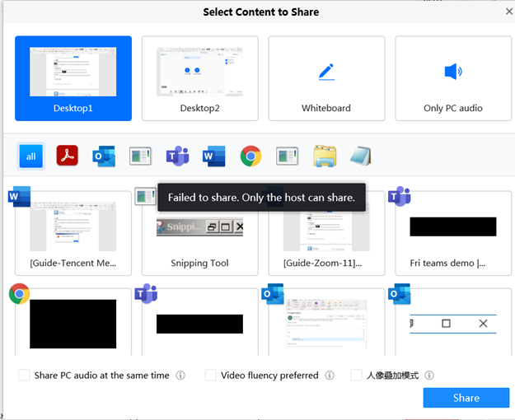Select the Guide-Zoom-11 document window
The width and height of the screenshot is (515, 420).
(x=326, y=234)
